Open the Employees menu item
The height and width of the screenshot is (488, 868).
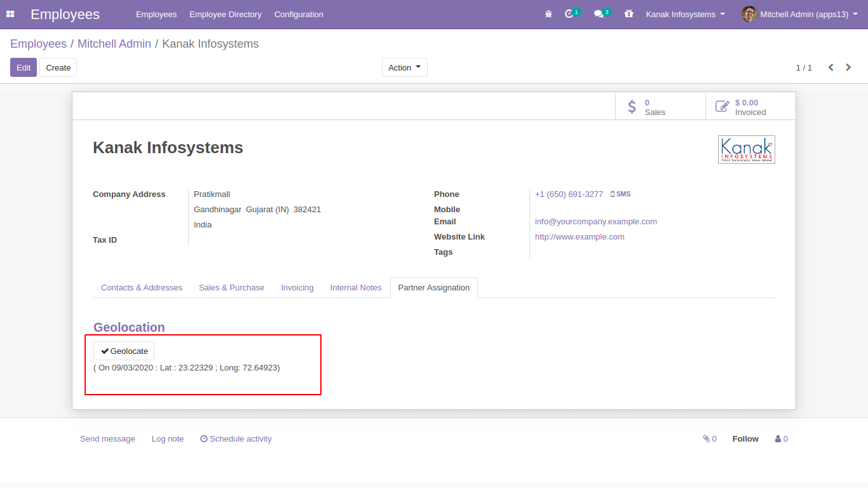[156, 14]
